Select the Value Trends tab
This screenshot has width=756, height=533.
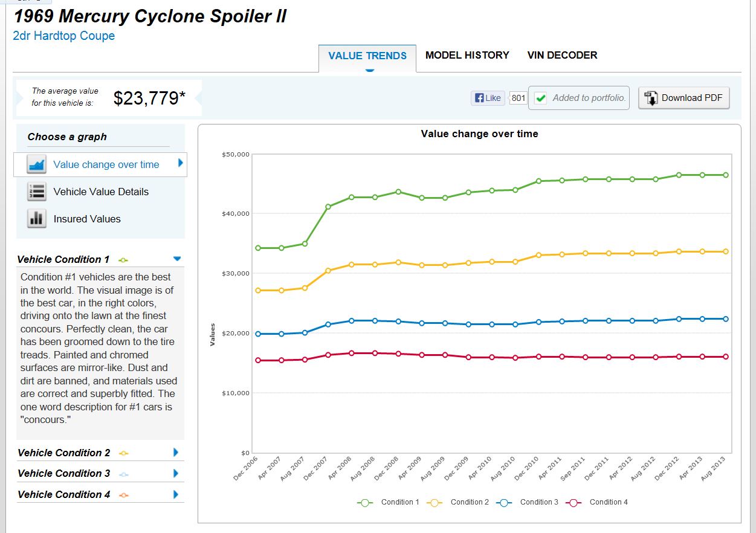(x=367, y=56)
